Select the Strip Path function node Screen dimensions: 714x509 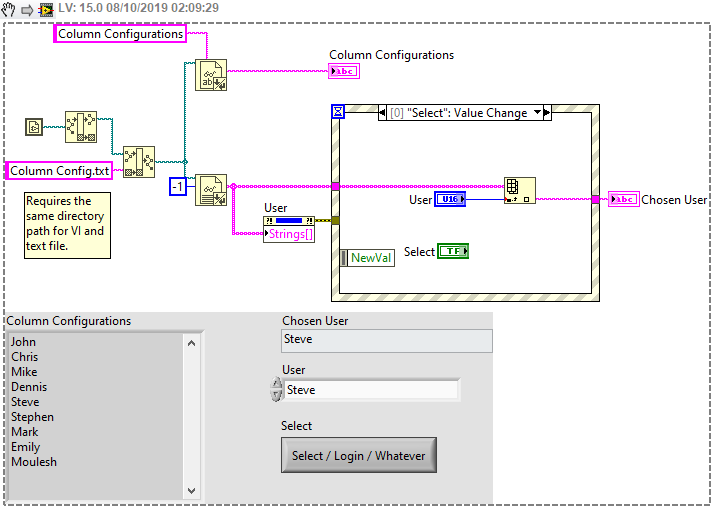pyautogui.click(x=81, y=127)
